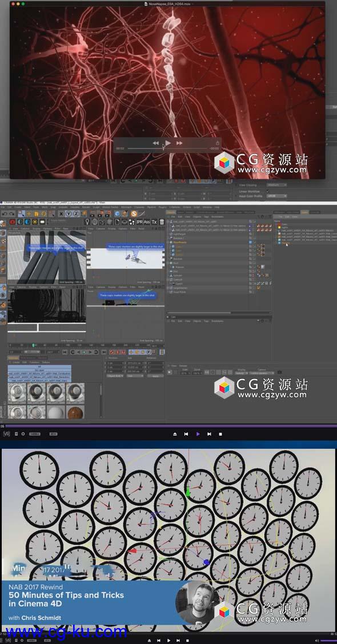Select PlaneModels object in Object Manager

[x=180, y=242]
